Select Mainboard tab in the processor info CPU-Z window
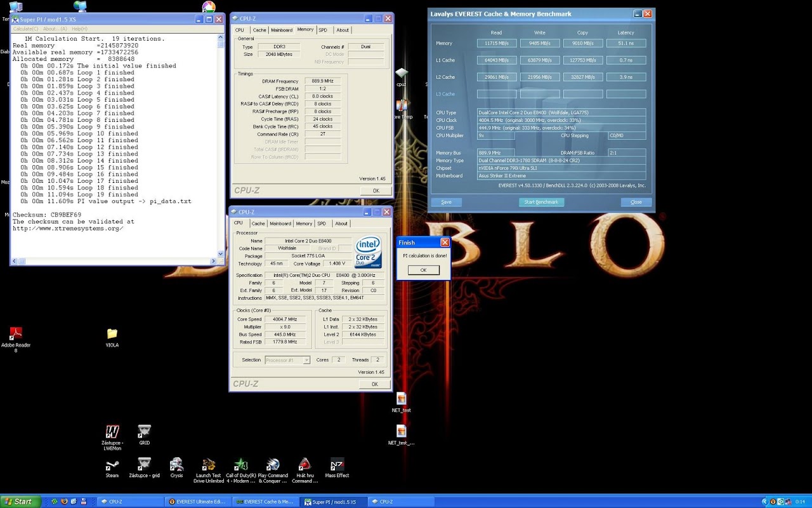This screenshot has height=508, width=812. point(280,224)
